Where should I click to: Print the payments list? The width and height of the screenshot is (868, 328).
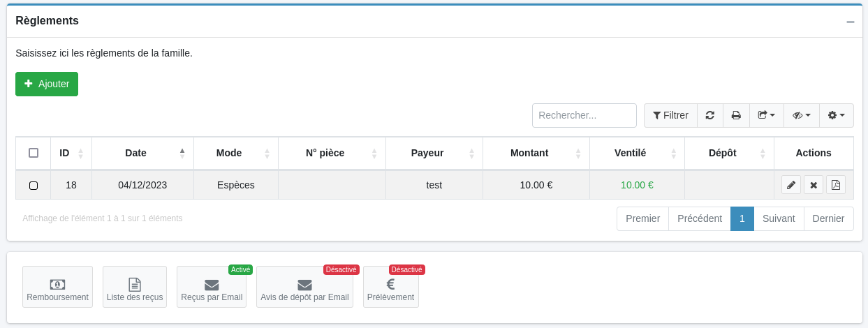(x=736, y=115)
